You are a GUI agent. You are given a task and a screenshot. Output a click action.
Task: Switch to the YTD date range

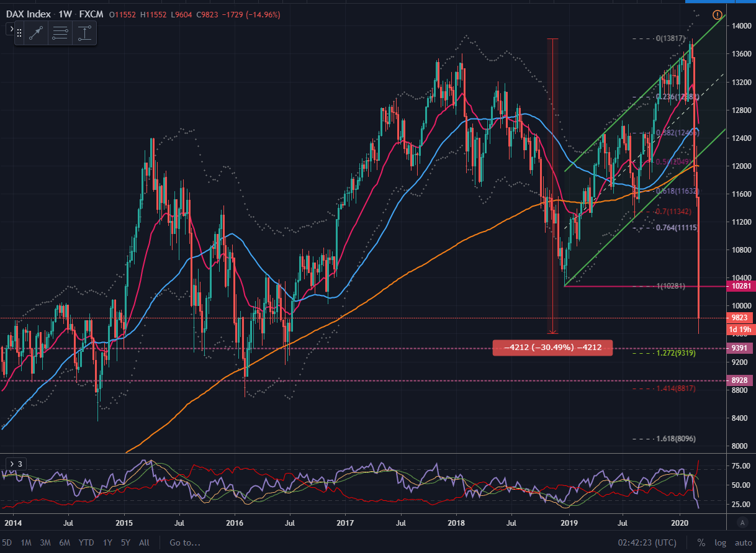[86, 542]
